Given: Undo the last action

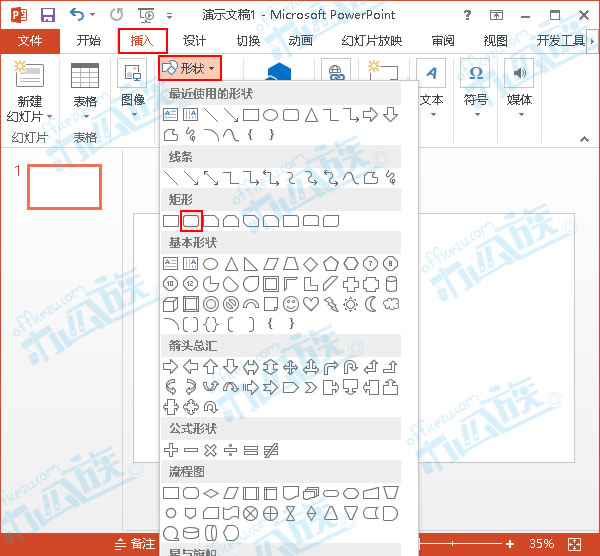Looking at the screenshot, I should tap(77, 15).
